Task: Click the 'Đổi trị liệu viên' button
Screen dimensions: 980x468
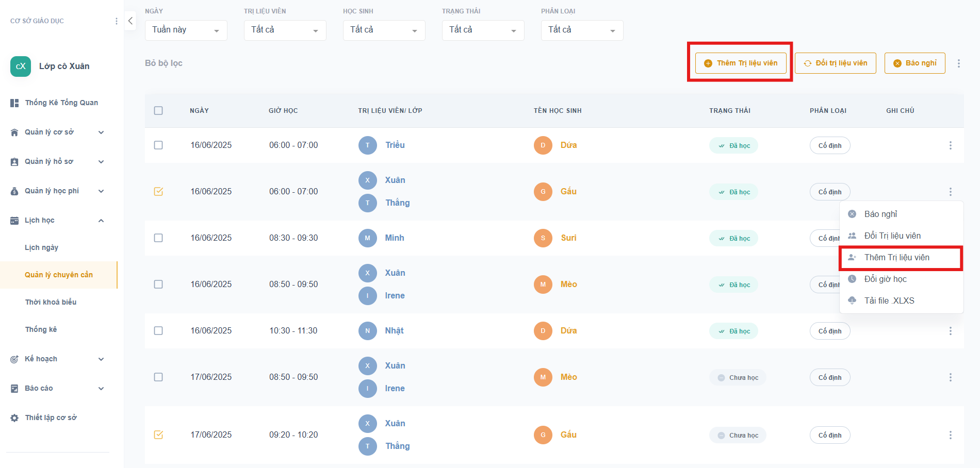Action: [835, 63]
